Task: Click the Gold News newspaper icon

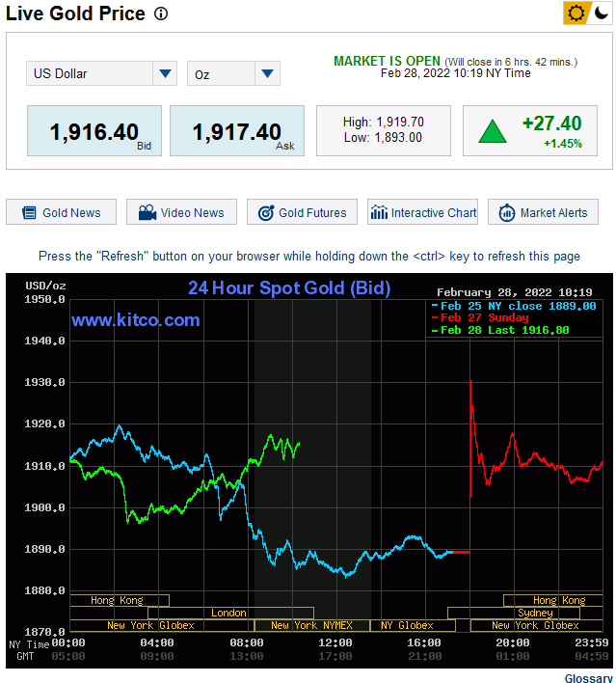Action: coord(29,212)
